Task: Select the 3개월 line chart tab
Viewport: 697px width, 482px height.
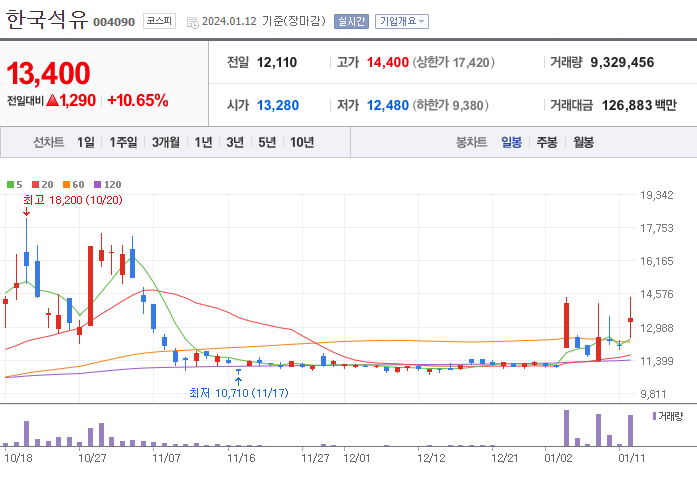Action: [x=166, y=142]
